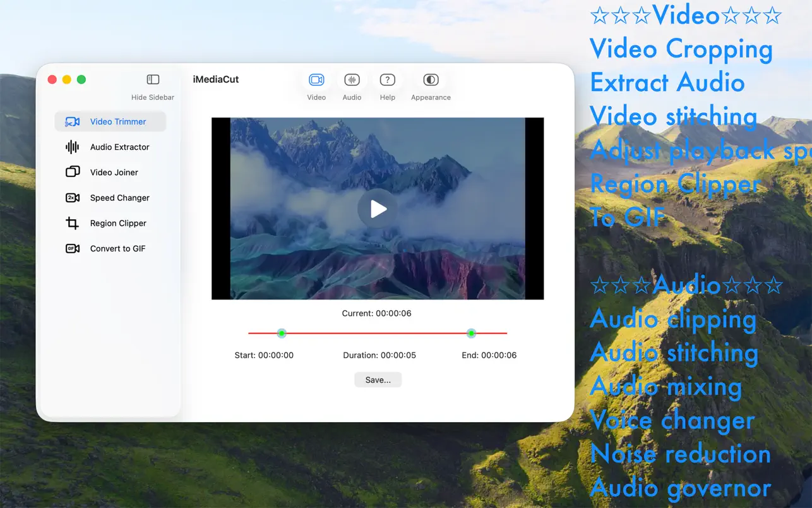Switch to Video mode in toolbar
812x508 pixels.
[x=316, y=80]
